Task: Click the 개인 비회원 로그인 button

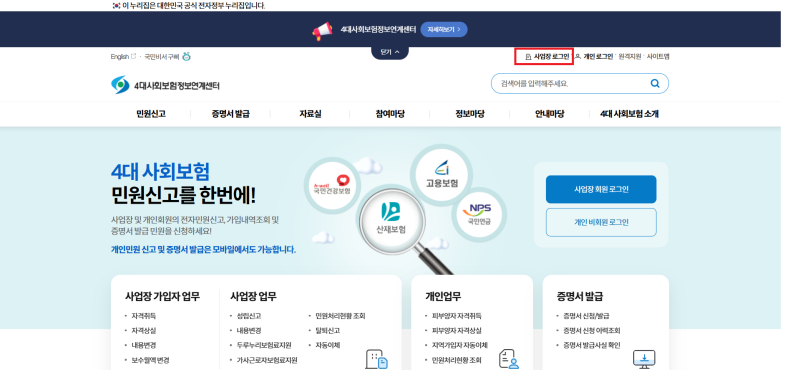Action: pyautogui.click(x=601, y=223)
